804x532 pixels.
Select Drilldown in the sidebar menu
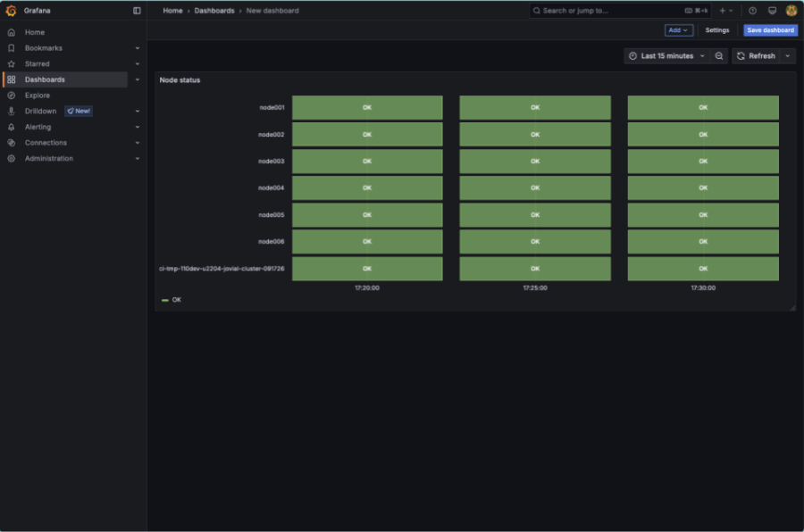pos(40,112)
